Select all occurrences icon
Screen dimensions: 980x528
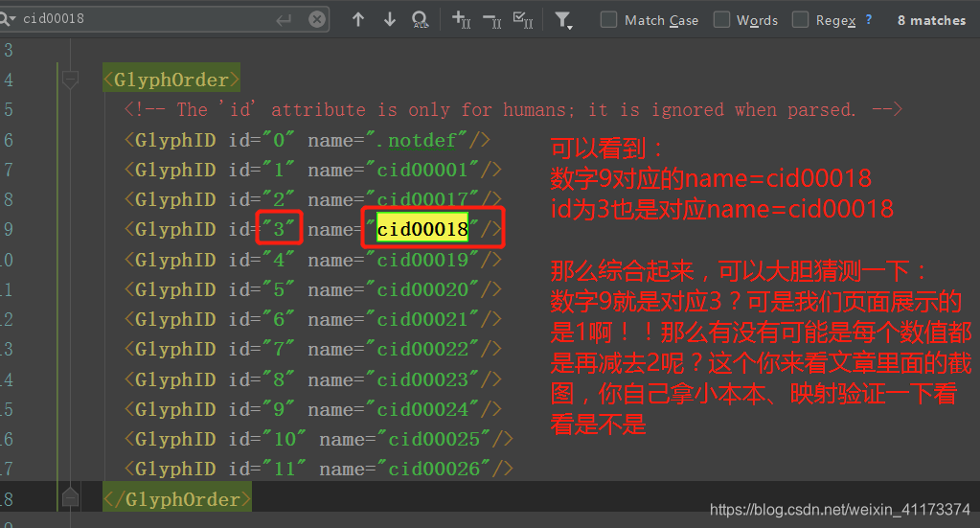[523, 19]
